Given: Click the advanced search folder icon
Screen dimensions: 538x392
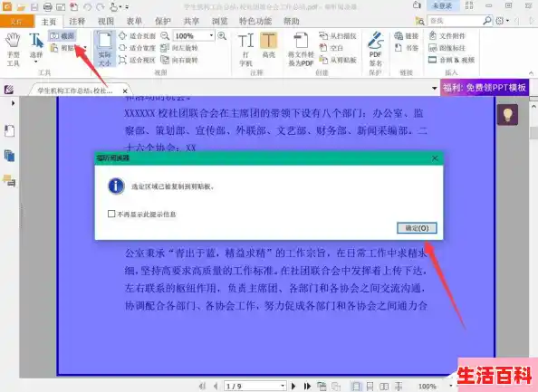Looking at the screenshot, I should (419, 21).
